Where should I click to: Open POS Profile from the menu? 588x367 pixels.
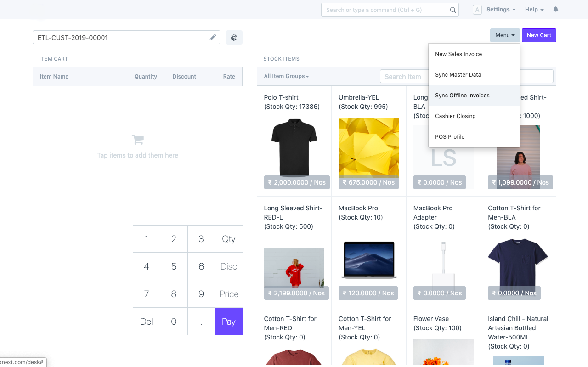[450, 137]
